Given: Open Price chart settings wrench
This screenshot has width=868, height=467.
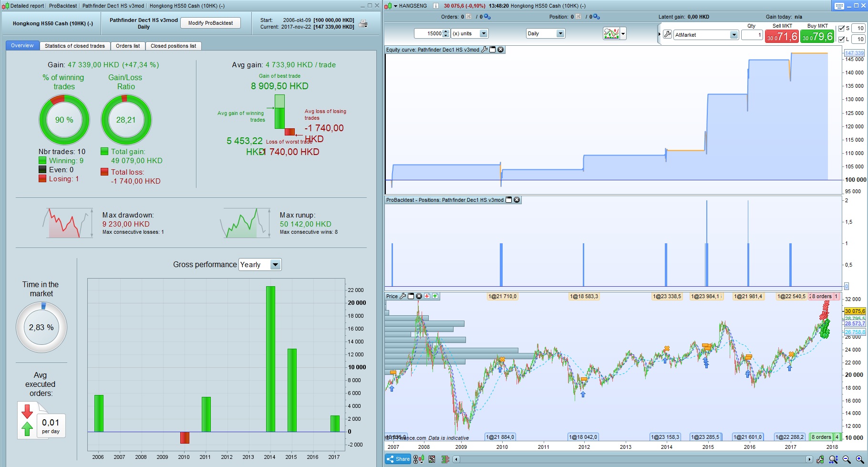Looking at the screenshot, I should 403,296.
